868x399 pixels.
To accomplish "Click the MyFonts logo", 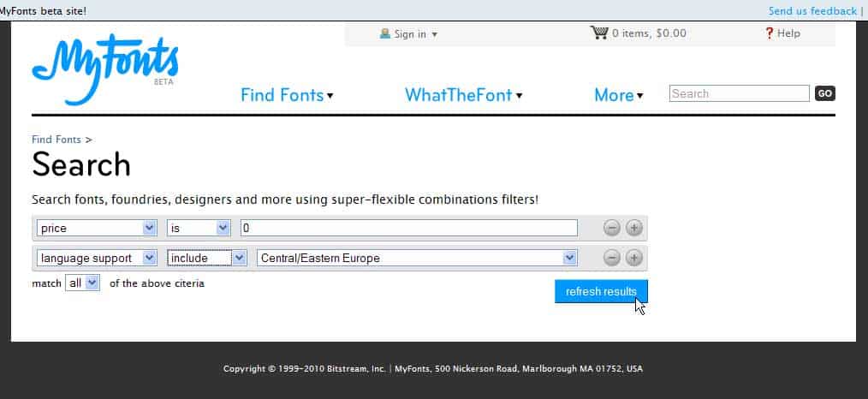I will coord(104,68).
